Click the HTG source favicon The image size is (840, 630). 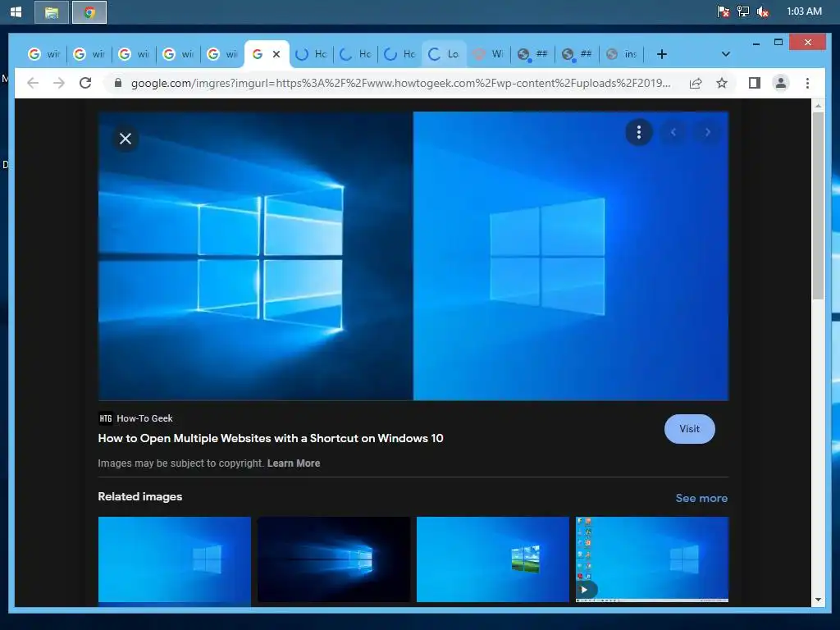[106, 418]
